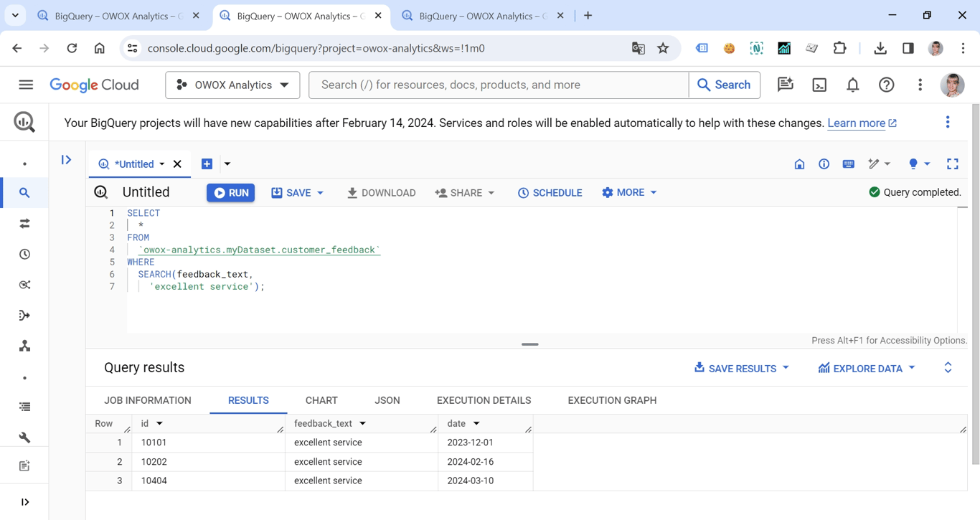Open the Google Cloud navigation menu

click(26, 85)
